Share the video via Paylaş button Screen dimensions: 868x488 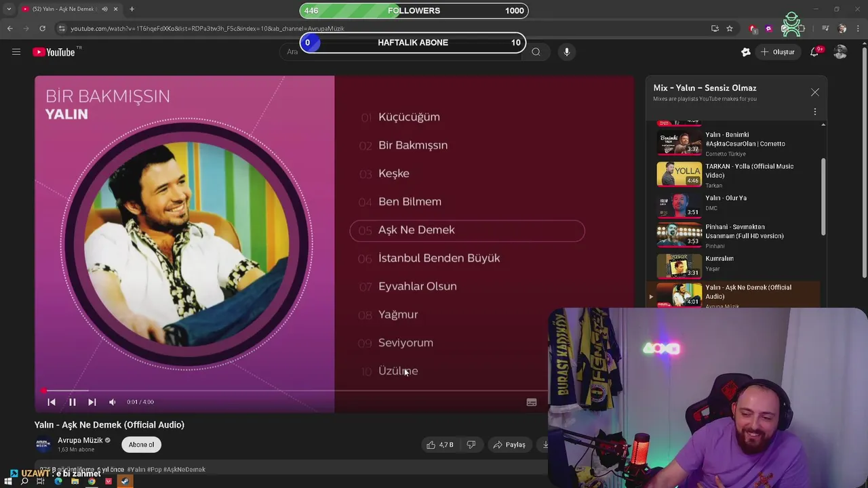pyautogui.click(x=509, y=445)
